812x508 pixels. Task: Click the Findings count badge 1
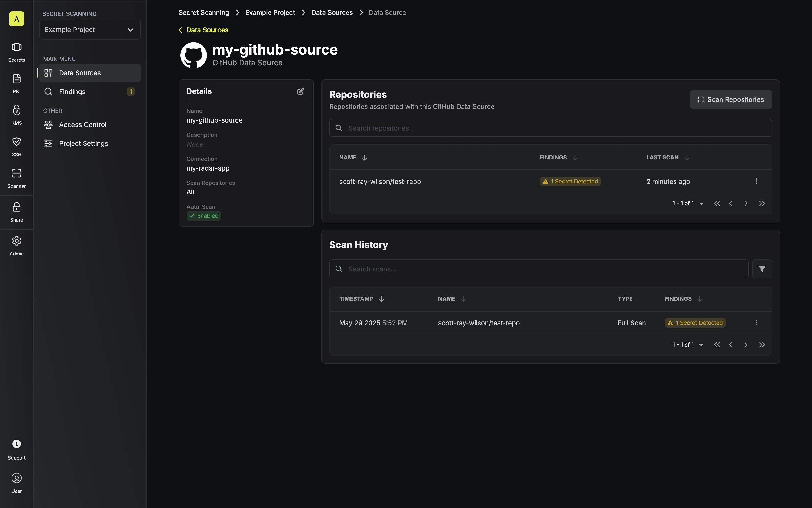(131, 92)
